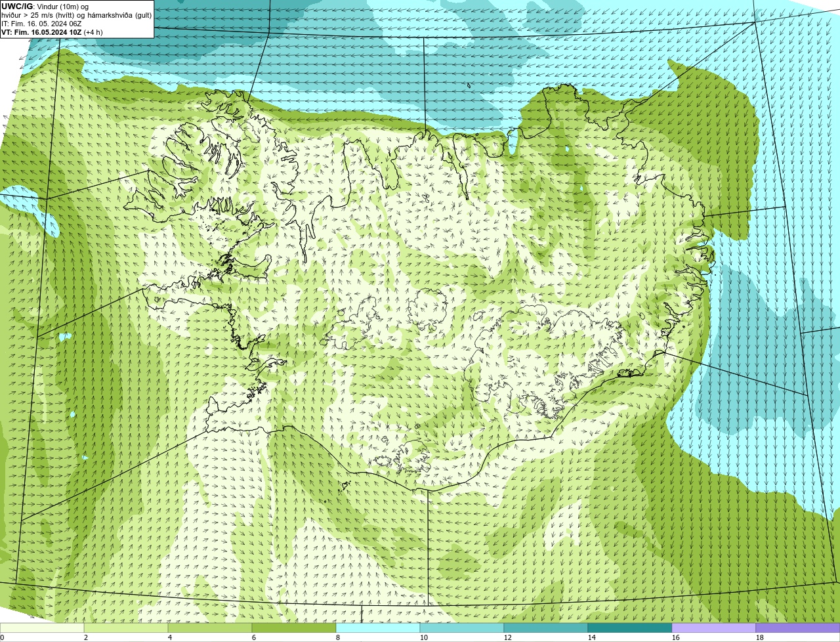This screenshot has width=840, height=642.
Task: Click the turquoise 10–12 m/s legend swatch
Action: point(462,628)
